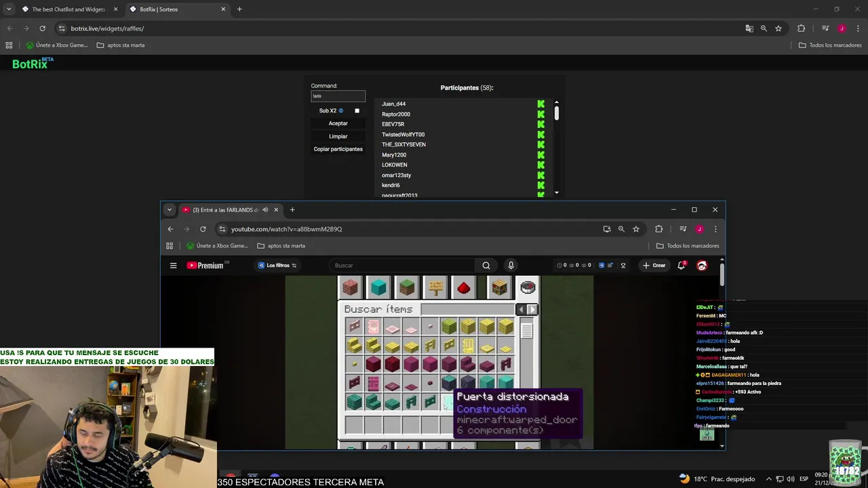Open the weather widget in taskbar

click(716, 479)
